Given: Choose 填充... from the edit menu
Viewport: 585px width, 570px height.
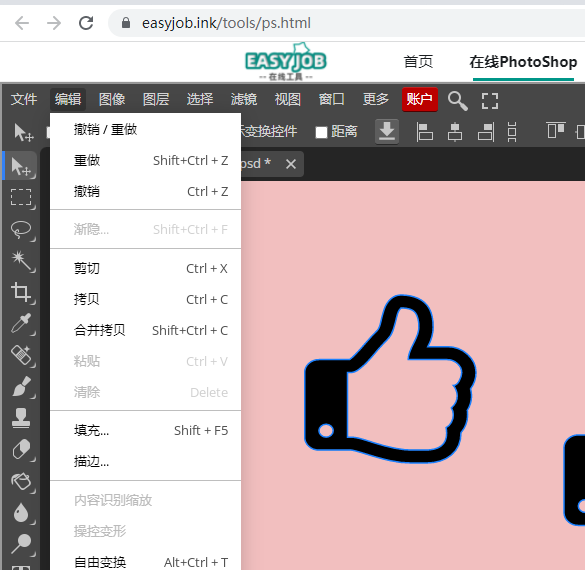Looking at the screenshot, I should (146, 430).
